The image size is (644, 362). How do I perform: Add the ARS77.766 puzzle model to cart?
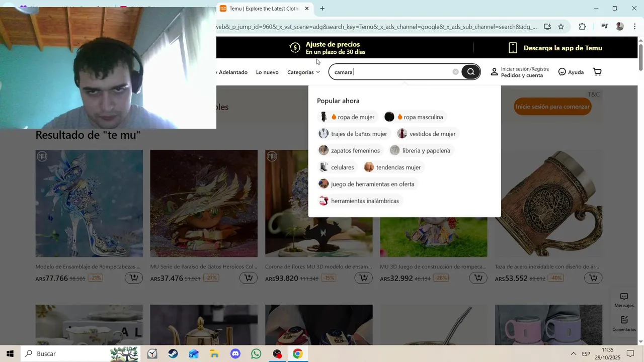click(x=134, y=278)
